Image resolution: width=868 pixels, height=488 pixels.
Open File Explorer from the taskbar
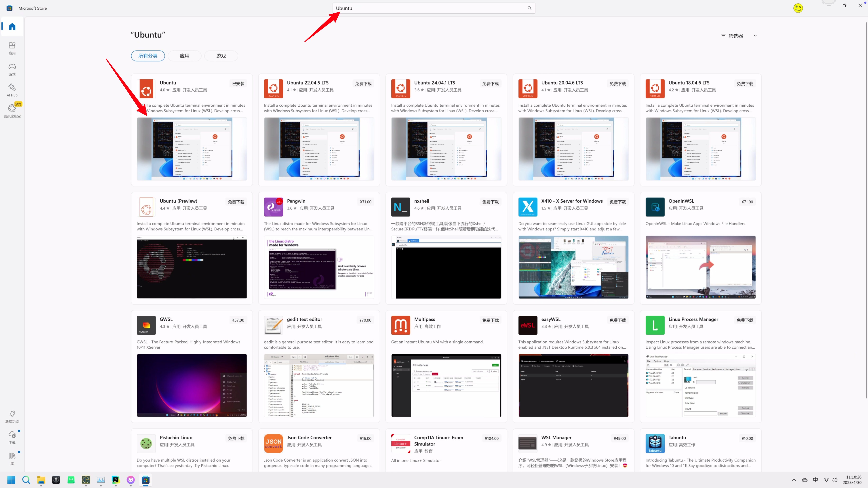(41, 480)
